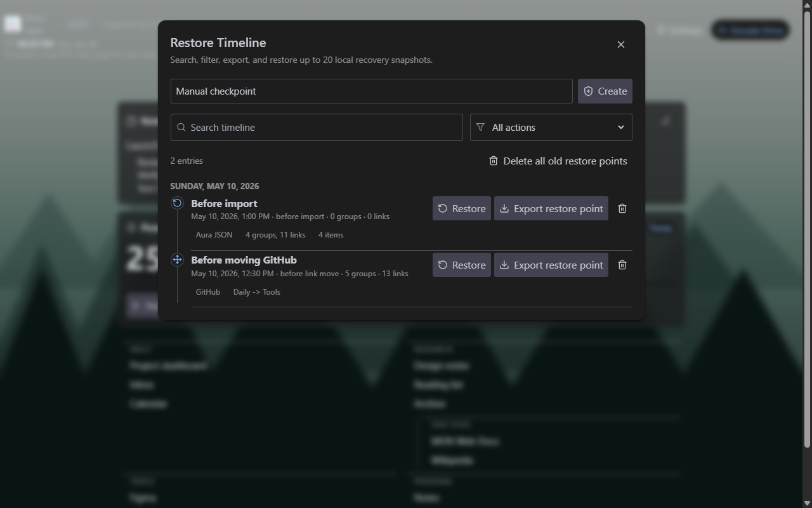Select the Before moving GitHub entry title
The image size is (812, 508).
[244, 260]
